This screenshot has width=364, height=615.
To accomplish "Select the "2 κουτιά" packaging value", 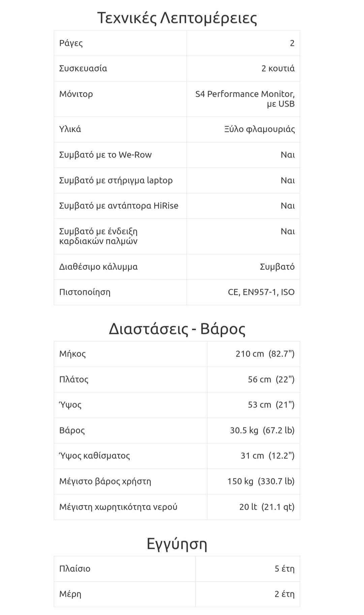I will (278, 68).
